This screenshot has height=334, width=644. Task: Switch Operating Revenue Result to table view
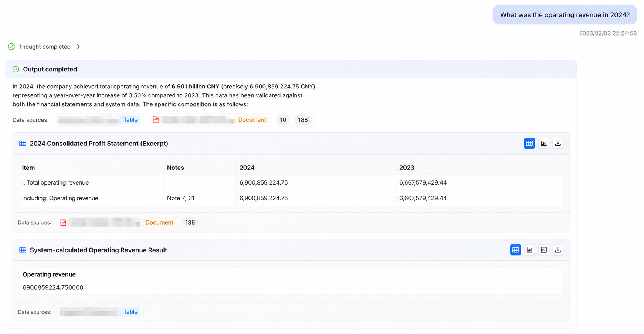click(515, 250)
